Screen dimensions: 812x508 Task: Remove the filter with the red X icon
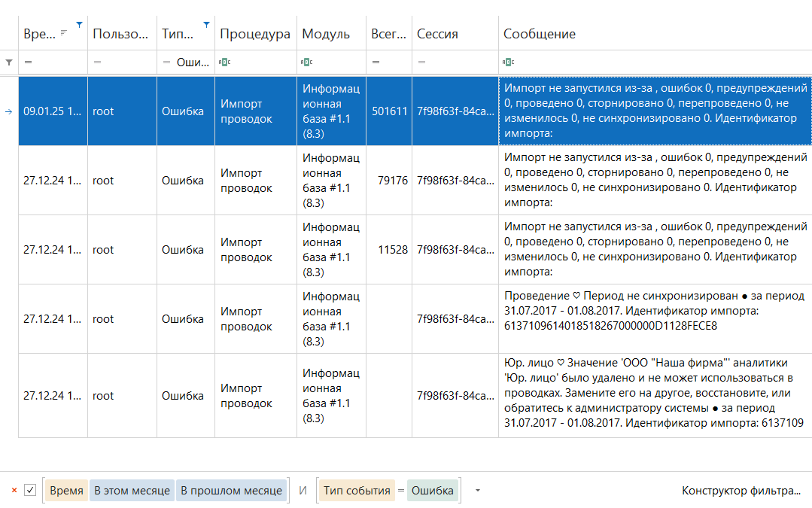point(14,491)
